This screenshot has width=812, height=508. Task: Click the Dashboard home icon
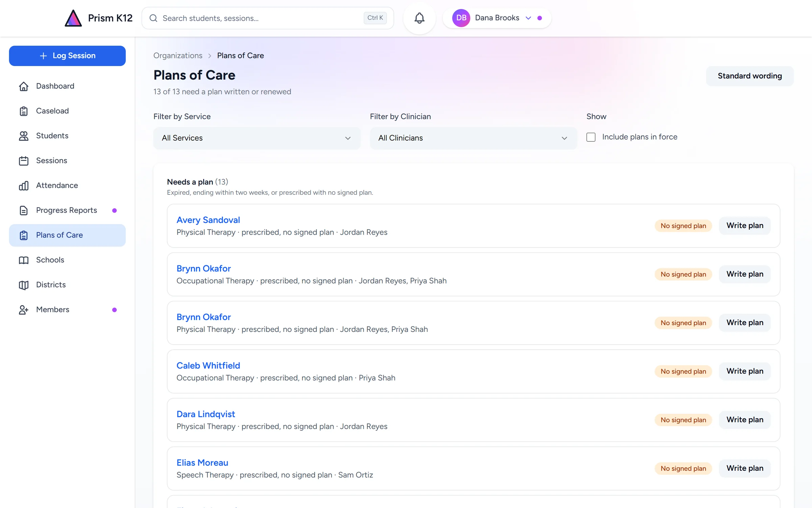click(x=24, y=86)
